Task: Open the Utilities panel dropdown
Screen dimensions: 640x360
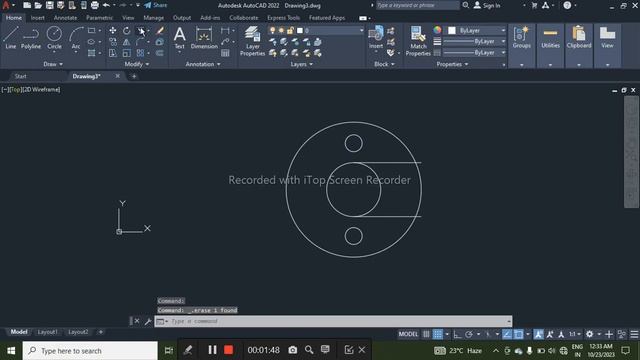Action: tap(550, 65)
